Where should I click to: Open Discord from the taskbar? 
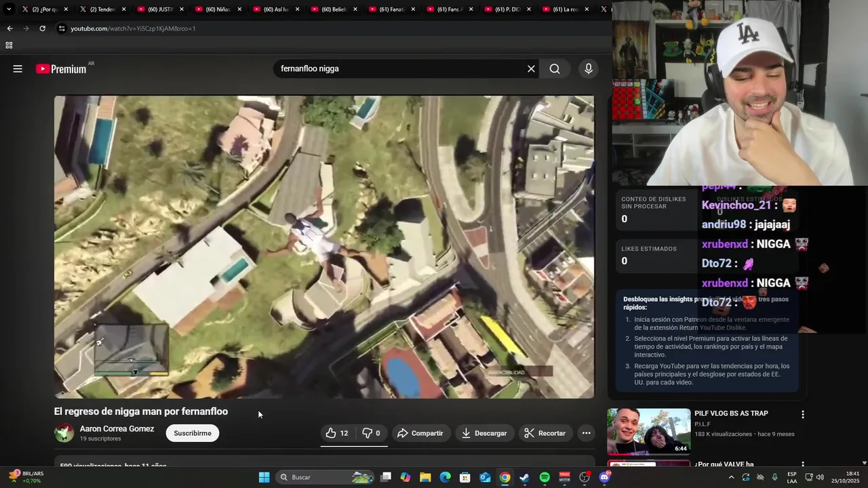tap(604, 477)
